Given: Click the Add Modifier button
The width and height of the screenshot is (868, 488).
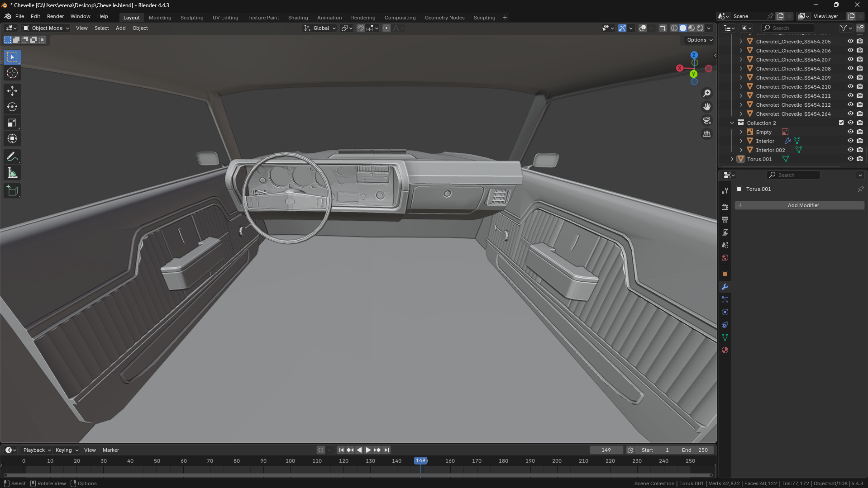Looking at the screenshot, I should 799,205.
